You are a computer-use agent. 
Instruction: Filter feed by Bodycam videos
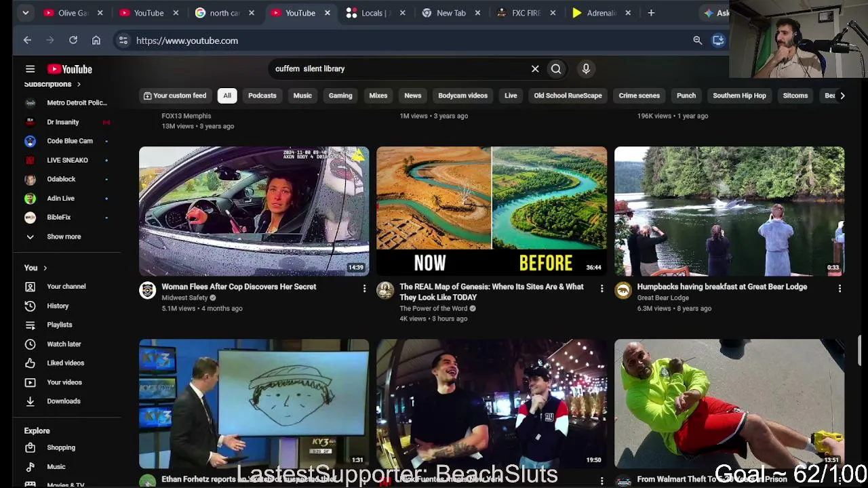[463, 96]
